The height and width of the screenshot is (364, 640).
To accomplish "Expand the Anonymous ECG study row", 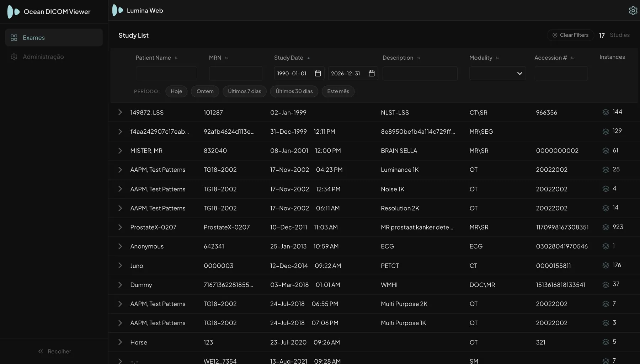I will click(120, 246).
